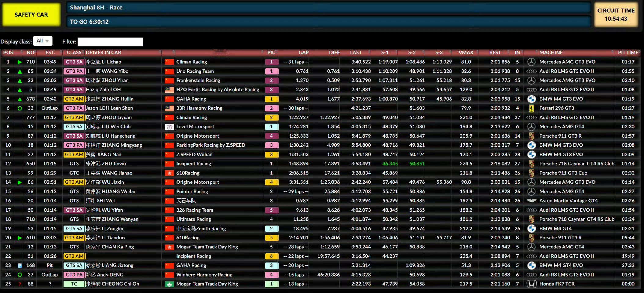Sort by the BEST column header
644x293 pixels.
[495, 52]
